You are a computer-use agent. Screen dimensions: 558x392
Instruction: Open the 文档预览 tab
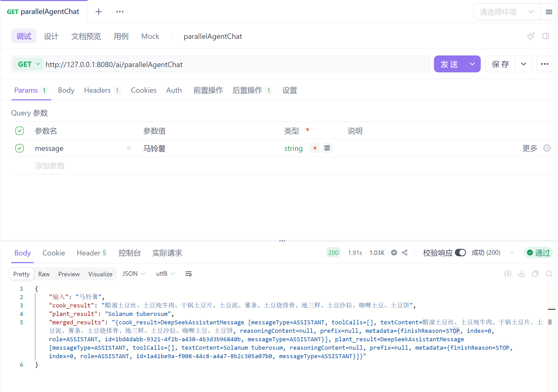point(86,36)
